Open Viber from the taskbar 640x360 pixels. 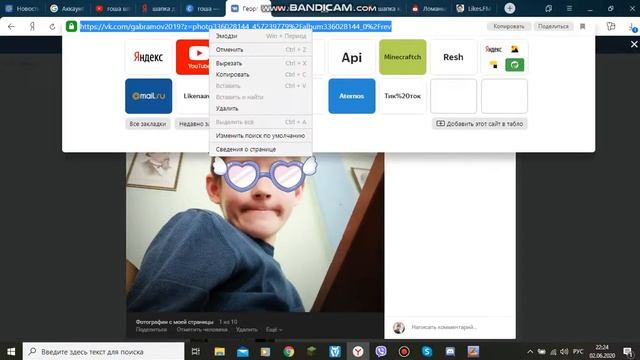(381, 351)
